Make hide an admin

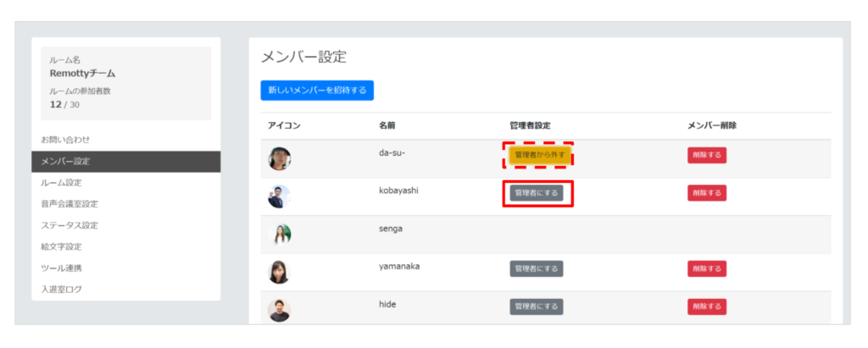click(x=537, y=307)
